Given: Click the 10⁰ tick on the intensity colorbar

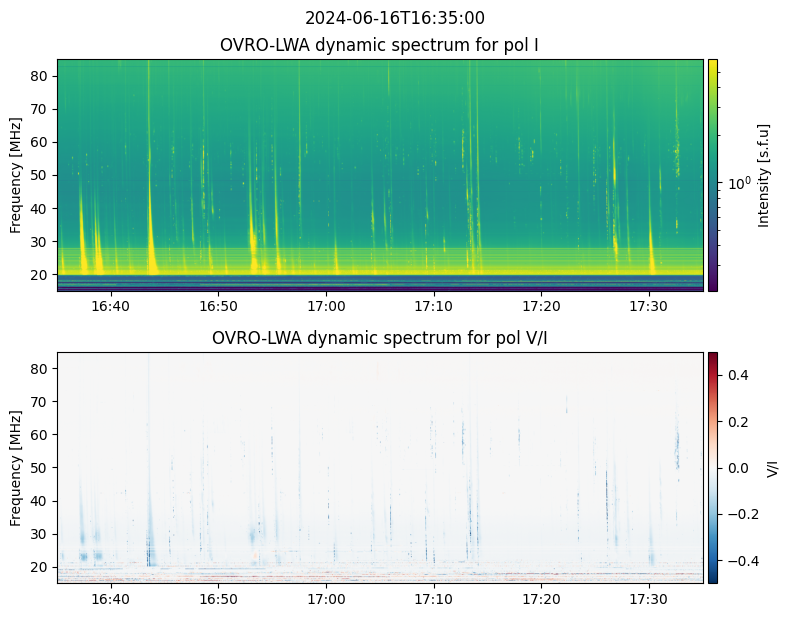Looking at the screenshot, I should (x=738, y=183).
